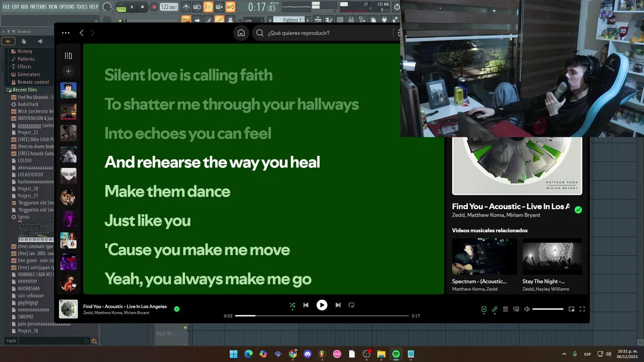Open the Stay The Night video thumbnail

pos(552,256)
